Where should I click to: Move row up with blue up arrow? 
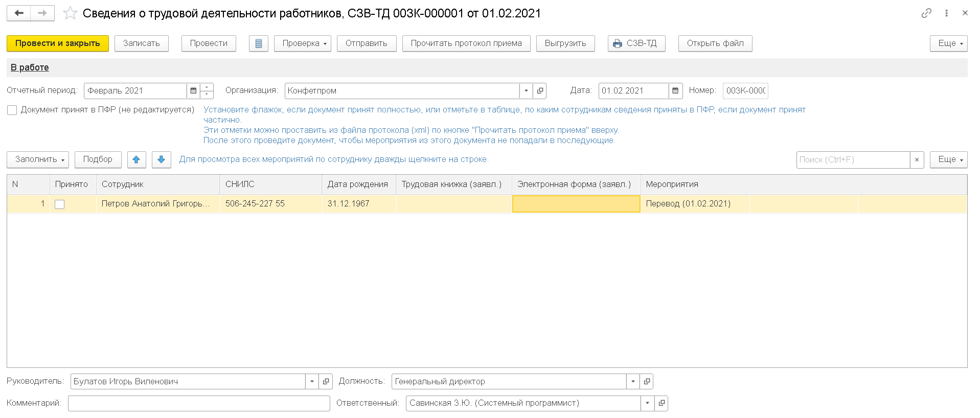tap(136, 159)
